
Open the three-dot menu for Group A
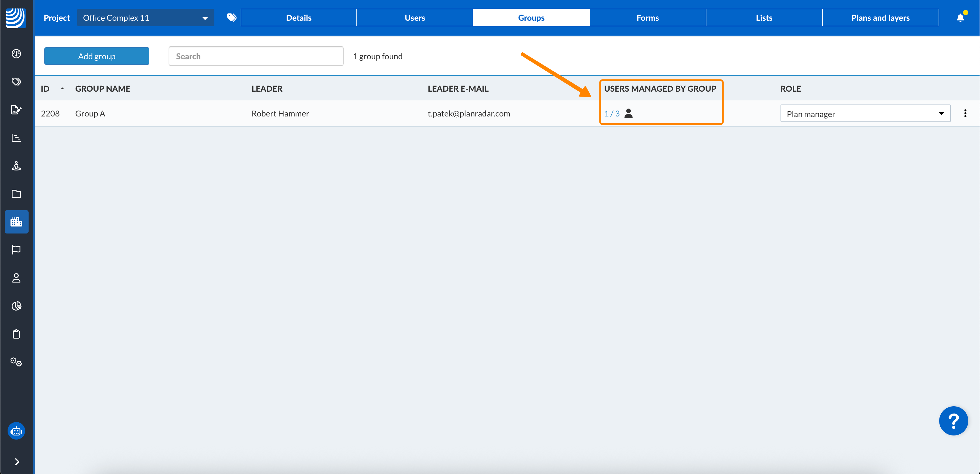click(x=965, y=114)
